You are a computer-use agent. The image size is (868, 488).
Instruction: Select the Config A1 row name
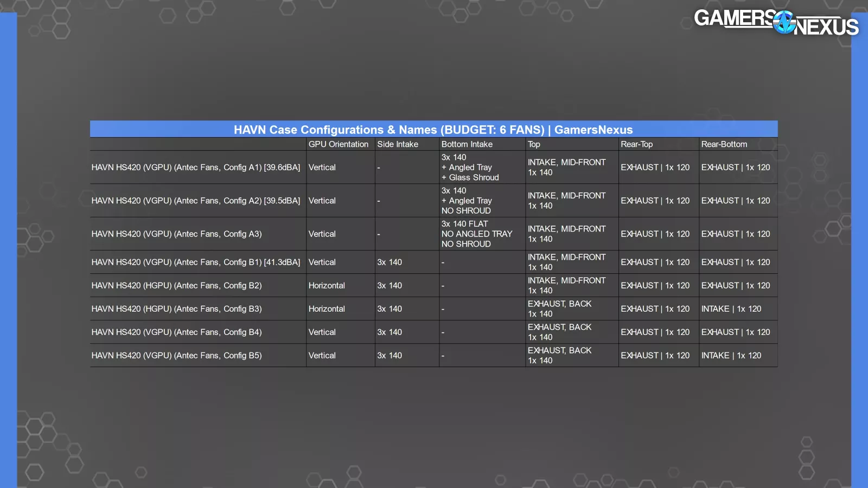pos(195,168)
